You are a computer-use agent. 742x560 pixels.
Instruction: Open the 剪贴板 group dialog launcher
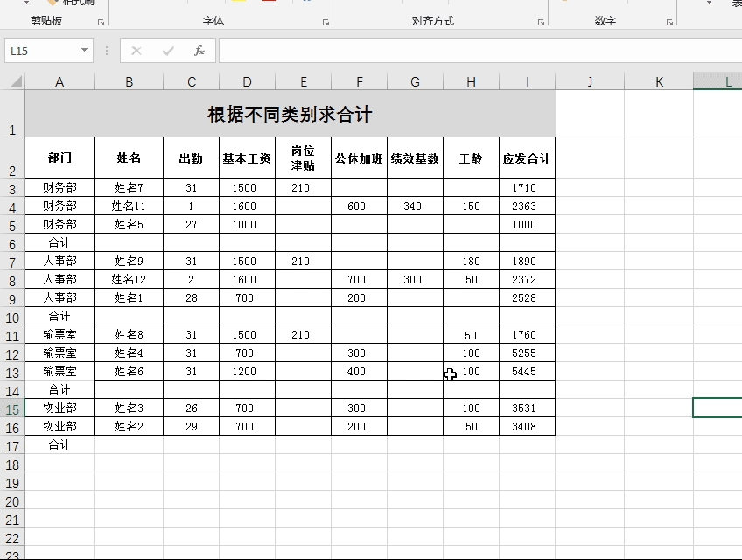click(x=101, y=22)
